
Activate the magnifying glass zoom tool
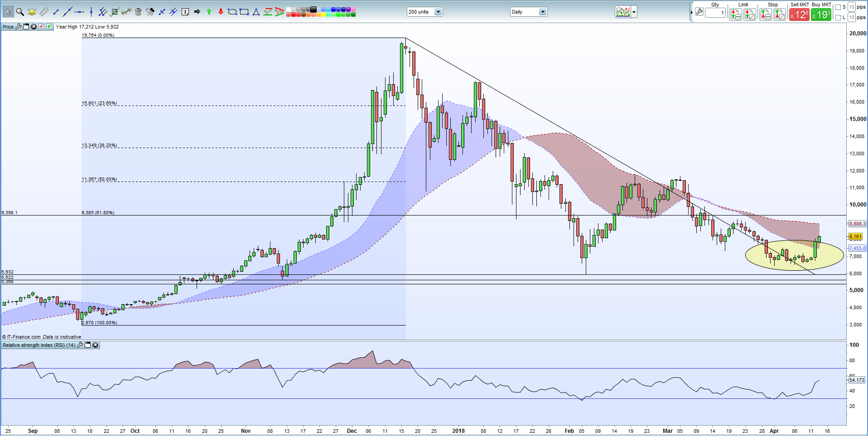20,12
